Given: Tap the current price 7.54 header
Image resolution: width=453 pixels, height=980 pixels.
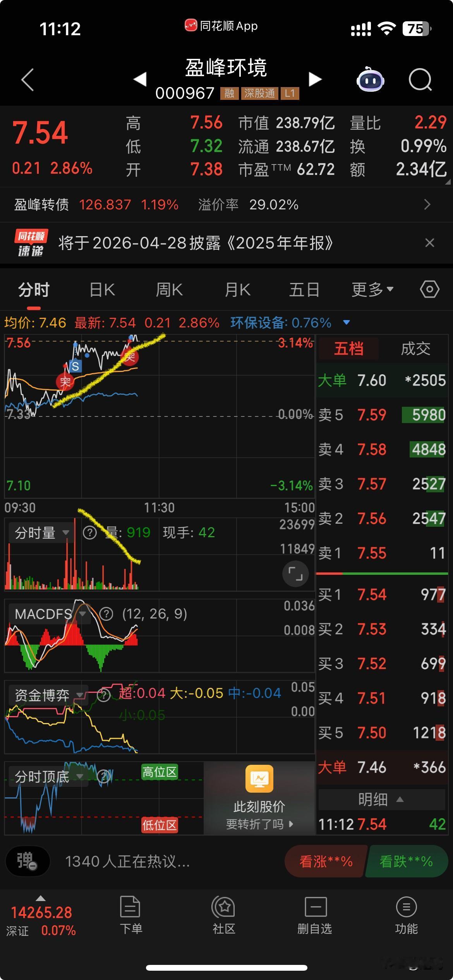Looking at the screenshot, I should (40, 132).
